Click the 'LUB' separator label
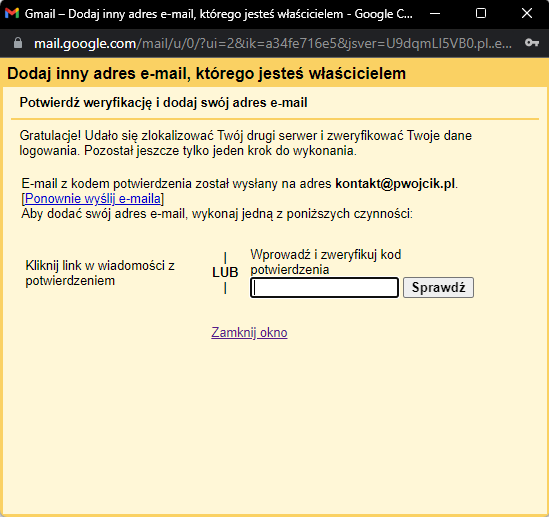The width and height of the screenshot is (549, 517). (x=225, y=272)
